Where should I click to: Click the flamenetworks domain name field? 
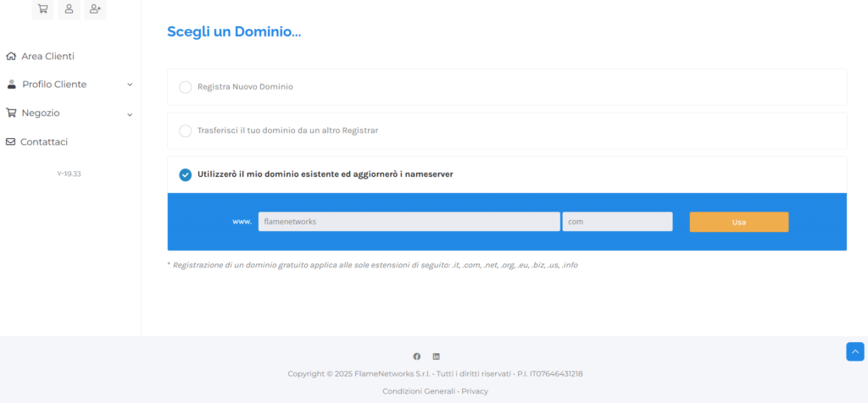pos(409,222)
